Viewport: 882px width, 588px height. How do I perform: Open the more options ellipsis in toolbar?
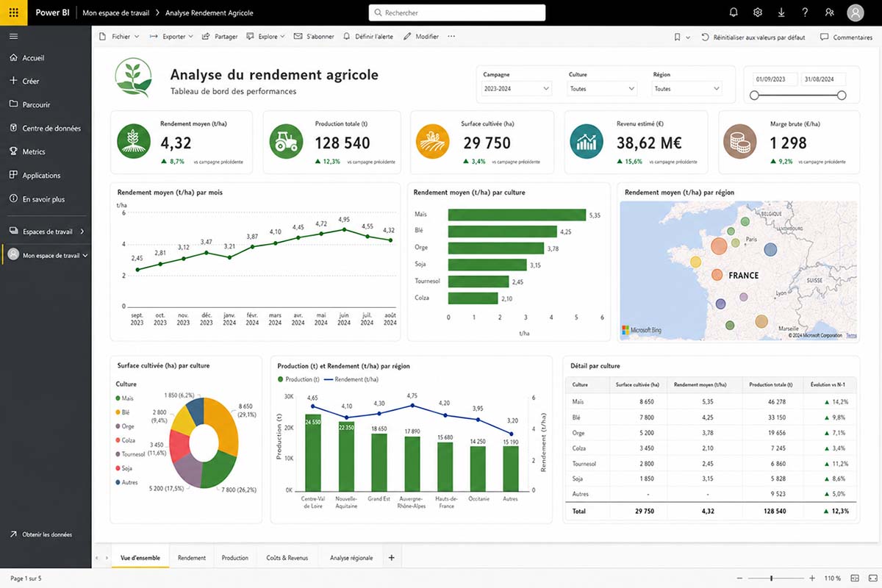[451, 36]
